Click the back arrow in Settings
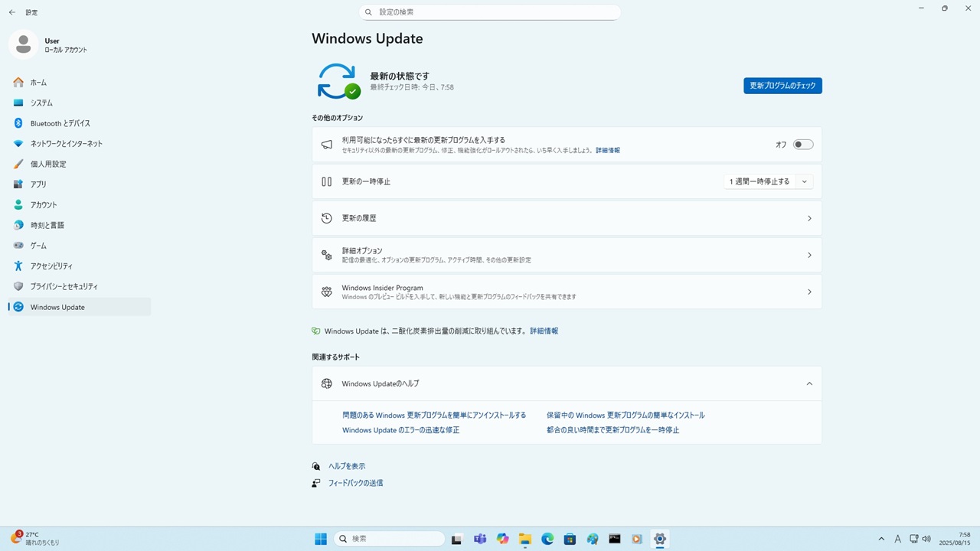 11,12
